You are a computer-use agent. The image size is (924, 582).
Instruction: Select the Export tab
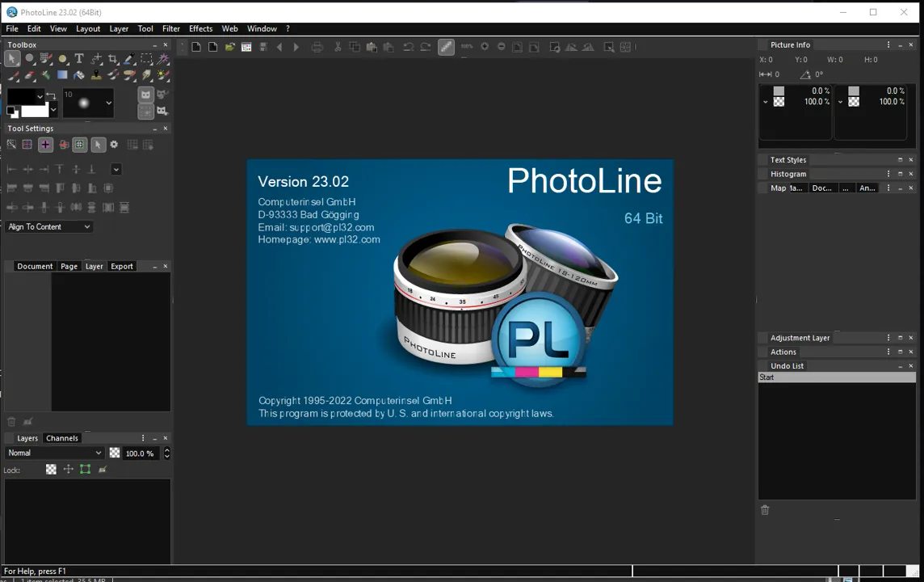pyautogui.click(x=122, y=267)
